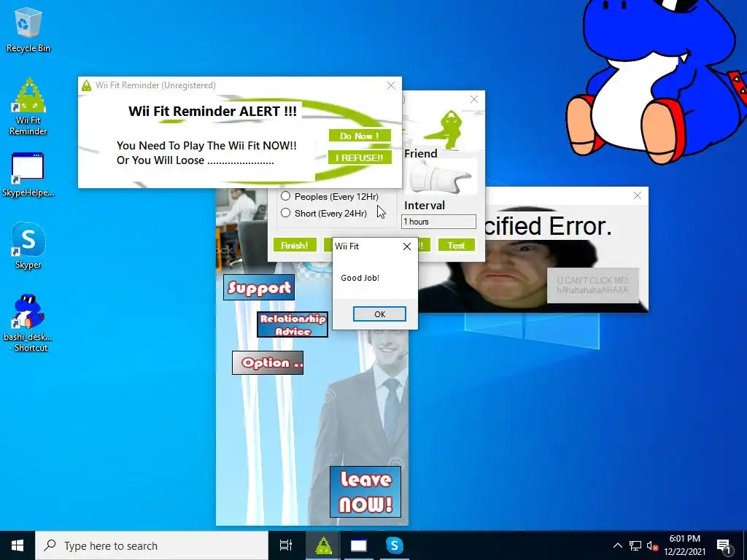This screenshot has height=560, width=747.
Task: Click the Option .. button
Action: click(268, 363)
